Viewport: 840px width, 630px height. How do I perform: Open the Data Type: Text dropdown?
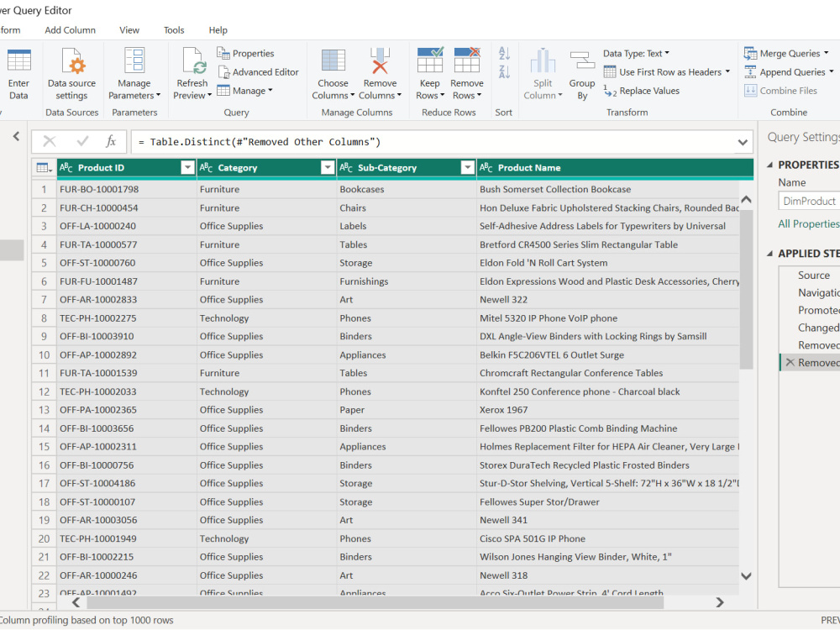[x=637, y=54]
